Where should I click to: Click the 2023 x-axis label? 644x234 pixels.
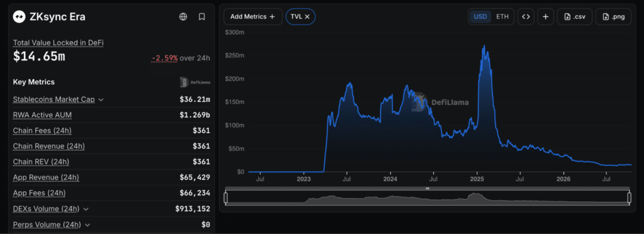pos(303,179)
